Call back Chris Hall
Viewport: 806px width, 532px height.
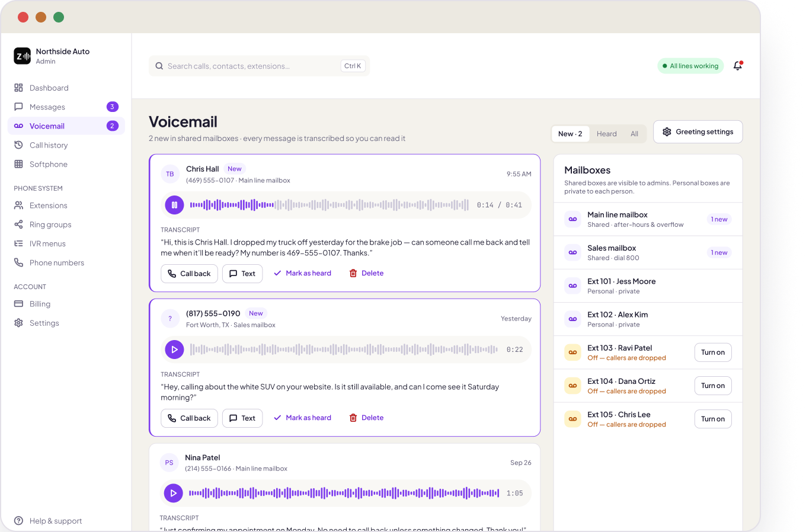pyautogui.click(x=190, y=274)
